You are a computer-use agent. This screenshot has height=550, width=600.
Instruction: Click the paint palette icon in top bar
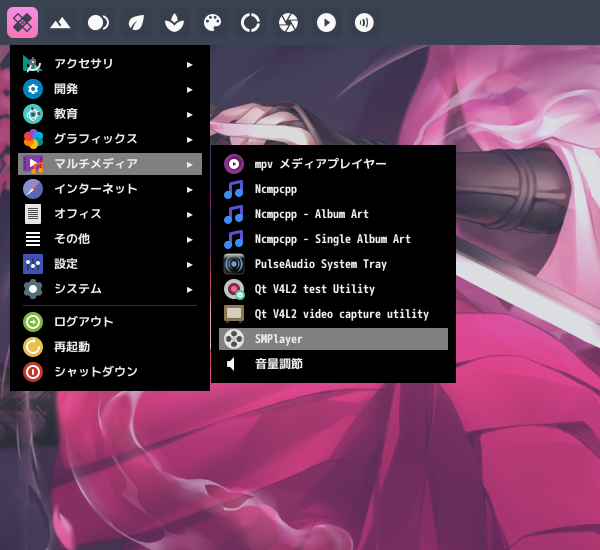coord(212,23)
